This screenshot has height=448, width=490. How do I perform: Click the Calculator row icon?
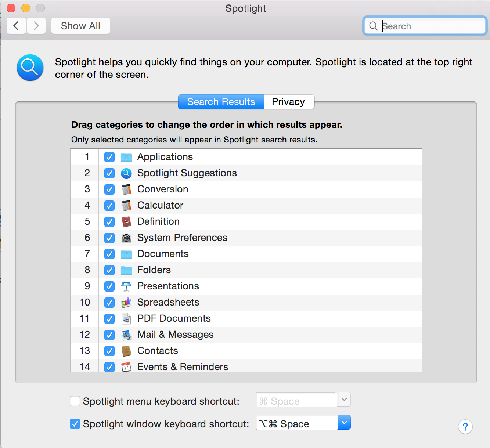point(126,206)
